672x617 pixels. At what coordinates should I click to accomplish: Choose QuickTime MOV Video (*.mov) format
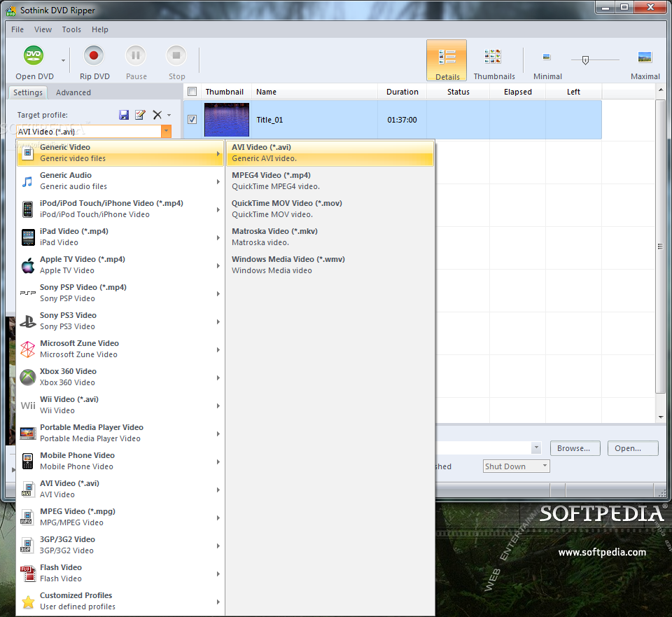(330, 209)
